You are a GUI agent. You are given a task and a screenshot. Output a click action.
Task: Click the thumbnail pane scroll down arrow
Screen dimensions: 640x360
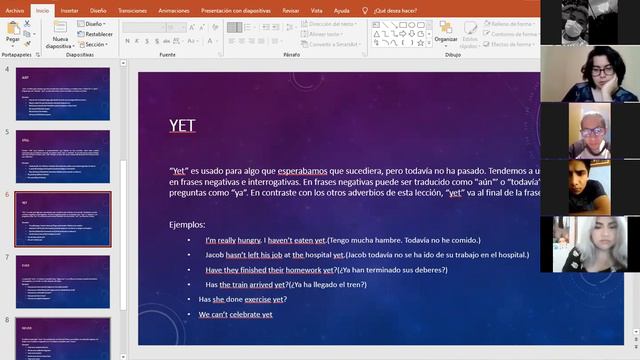click(x=123, y=356)
